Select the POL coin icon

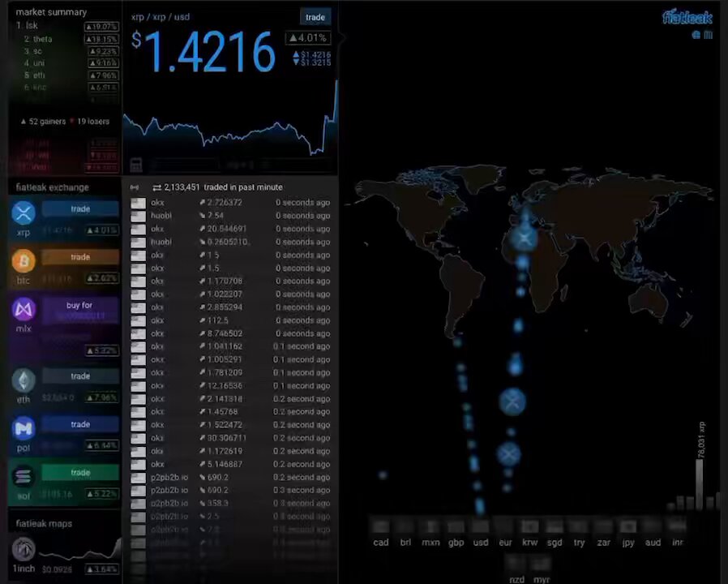(24, 428)
